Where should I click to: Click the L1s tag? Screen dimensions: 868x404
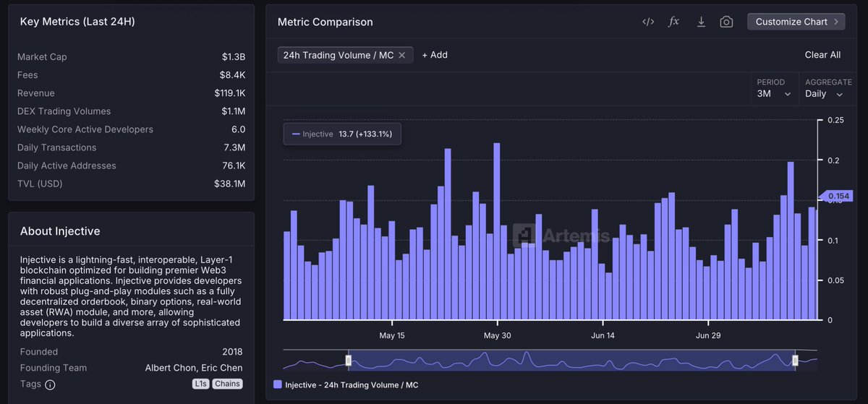(x=200, y=384)
